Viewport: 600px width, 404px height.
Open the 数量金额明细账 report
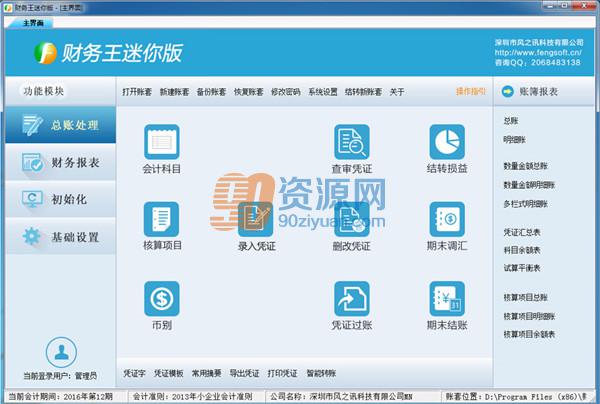[529, 185]
